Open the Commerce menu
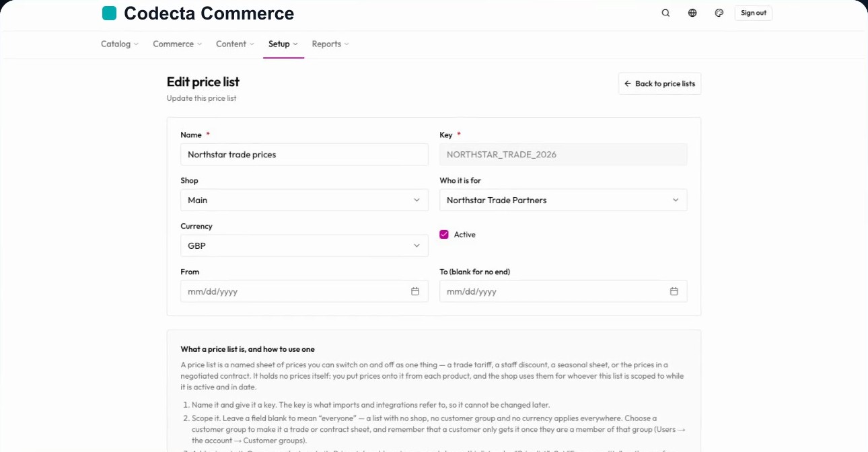The width and height of the screenshot is (868, 452). [178, 44]
